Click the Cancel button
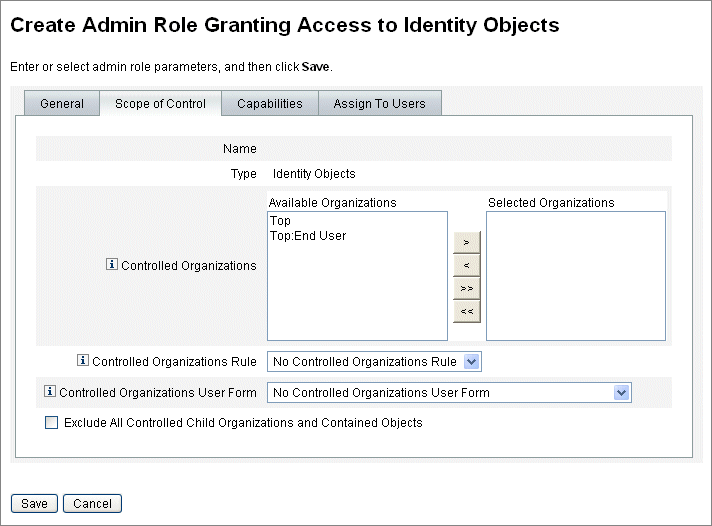This screenshot has height=526, width=712. tap(92, 503)
